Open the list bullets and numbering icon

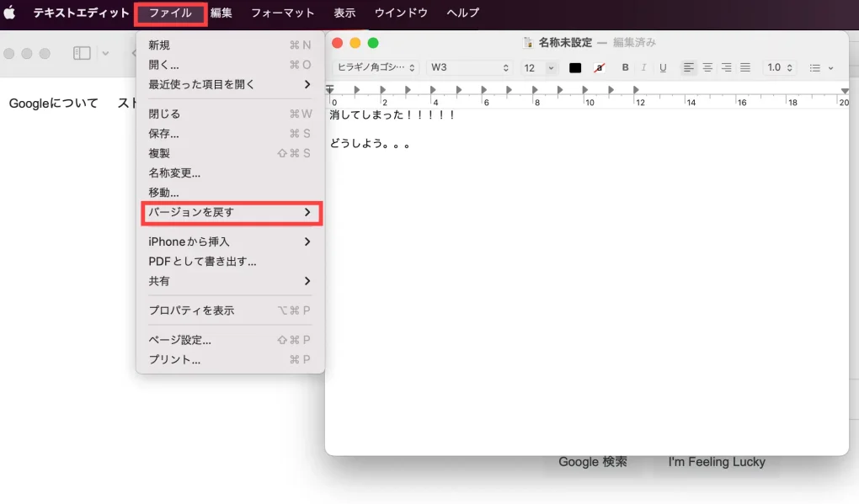coord(820,68)
